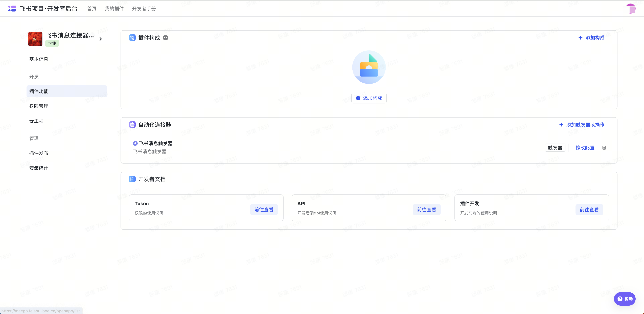Click the code icon beside 插件构成
This screenshot has height=314, width=644.
click(166, 38)
